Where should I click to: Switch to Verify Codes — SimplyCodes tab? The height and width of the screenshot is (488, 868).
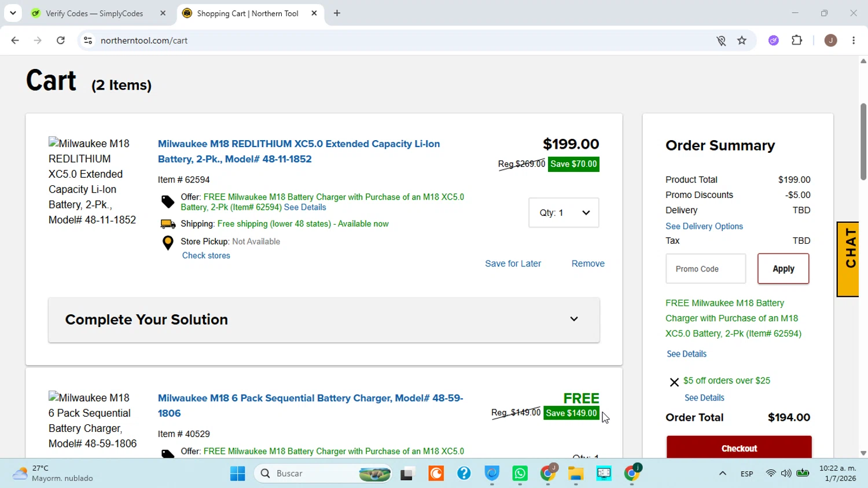(x=94, y=13)
